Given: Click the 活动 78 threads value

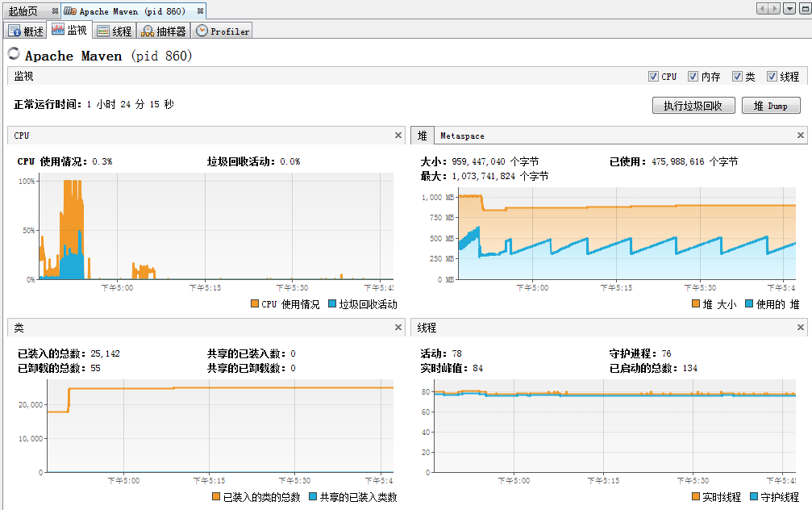Looking at the screenshot, I should [x=456, y=353].
